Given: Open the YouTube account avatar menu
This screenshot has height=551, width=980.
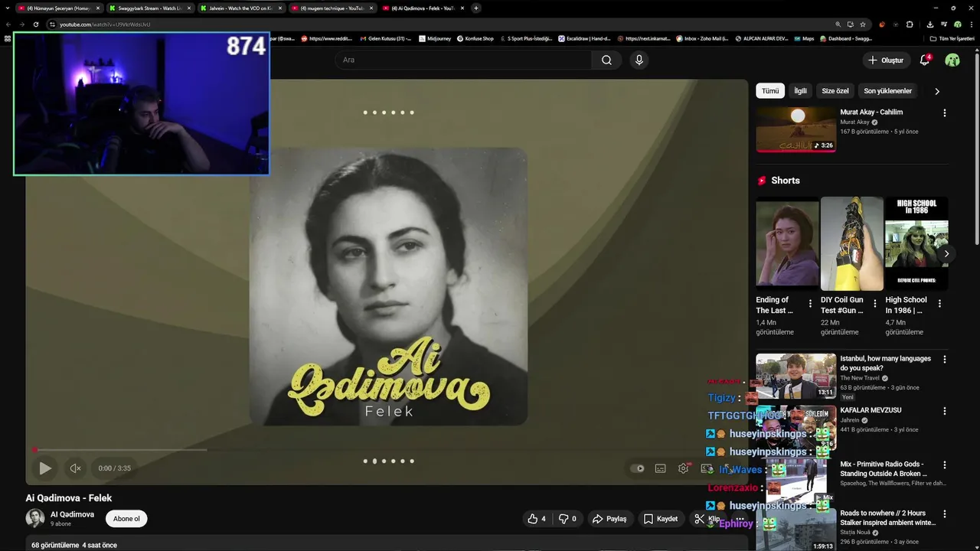Looking at the screenshot, I should (x=952, y=60).
